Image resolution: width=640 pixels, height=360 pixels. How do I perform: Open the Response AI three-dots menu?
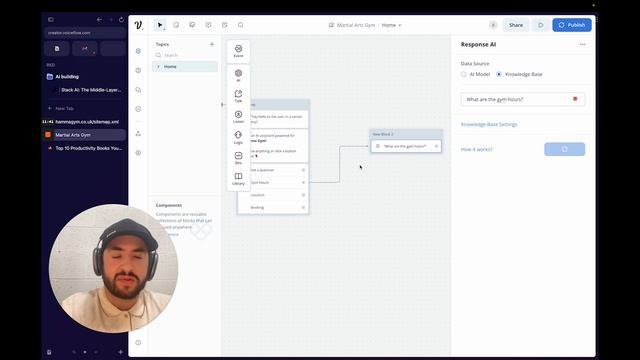tap(582, 44)
